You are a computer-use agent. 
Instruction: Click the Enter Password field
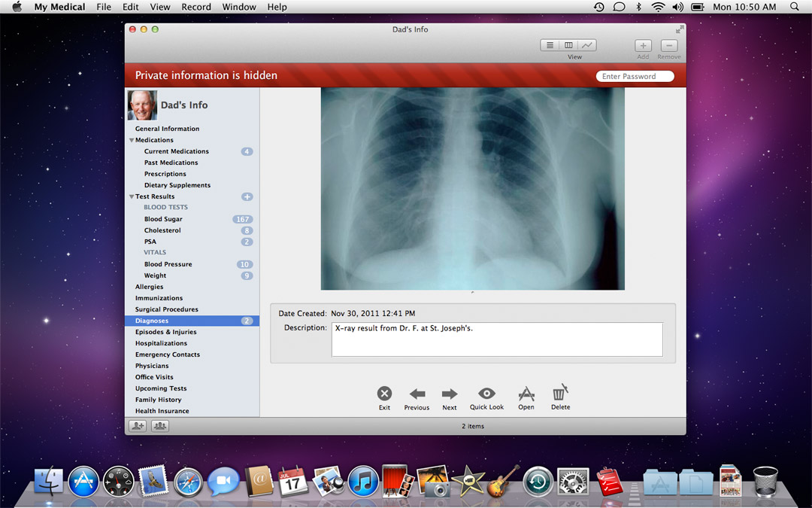coord(635,76)
